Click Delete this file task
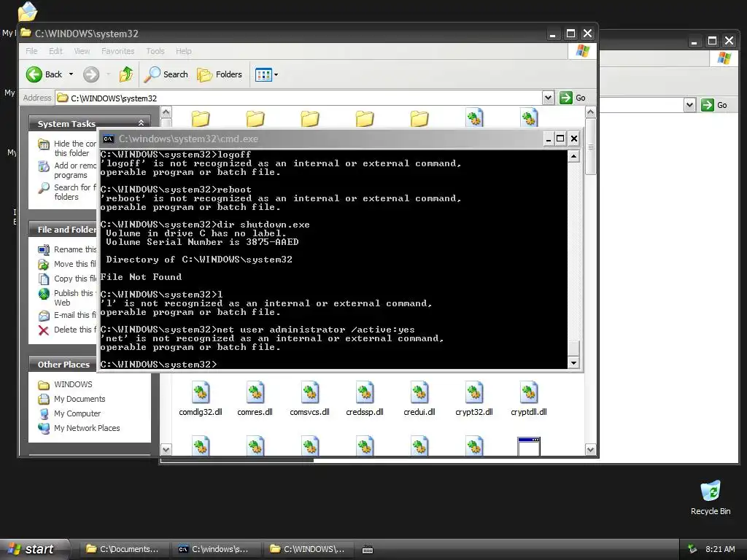The image size is (747, 560). [67, 330]
